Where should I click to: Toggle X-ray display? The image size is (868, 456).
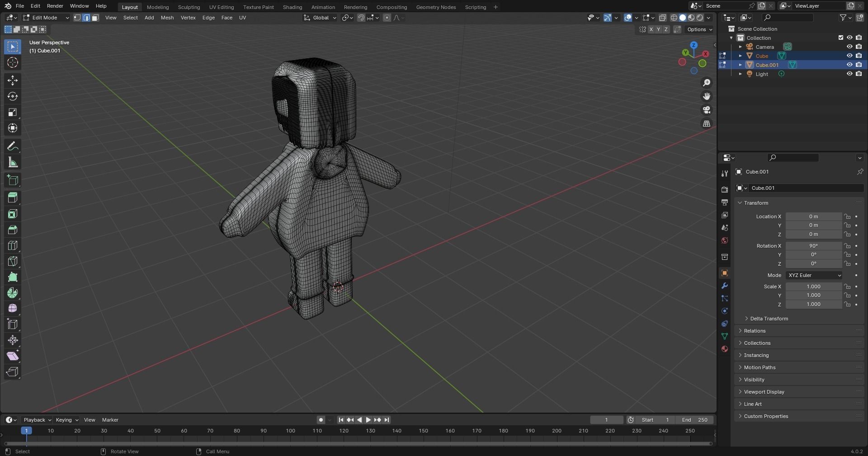(x=662, y=18)
